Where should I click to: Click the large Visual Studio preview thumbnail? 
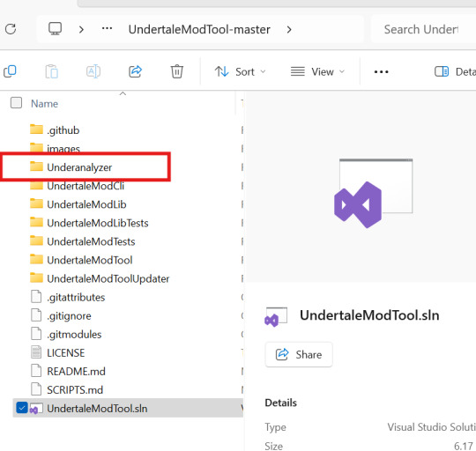(x=373, y=193)
